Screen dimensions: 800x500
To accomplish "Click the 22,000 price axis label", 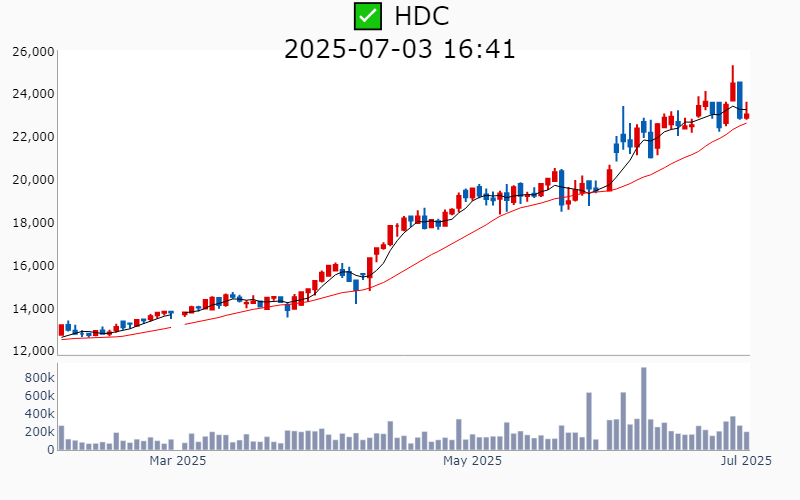I will [33, 137].
